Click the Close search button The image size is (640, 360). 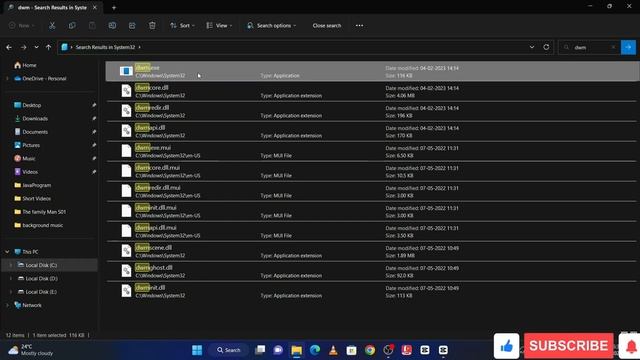(x=327, y=25)
